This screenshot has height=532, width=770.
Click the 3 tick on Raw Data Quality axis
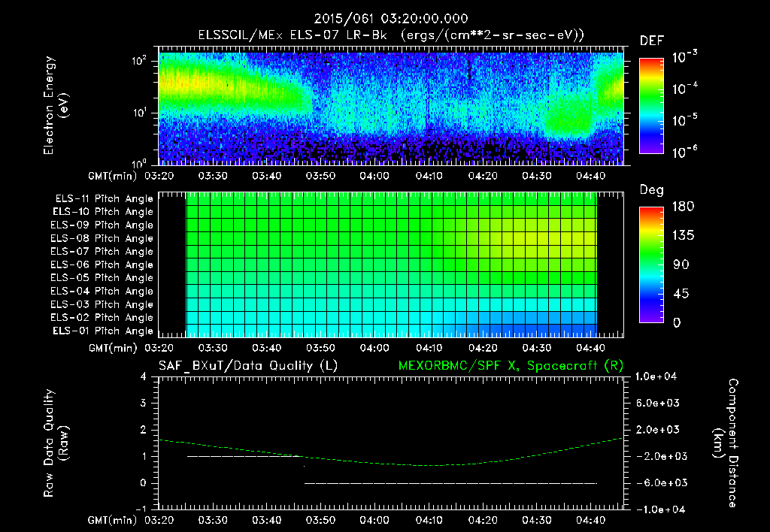[144, 403]
